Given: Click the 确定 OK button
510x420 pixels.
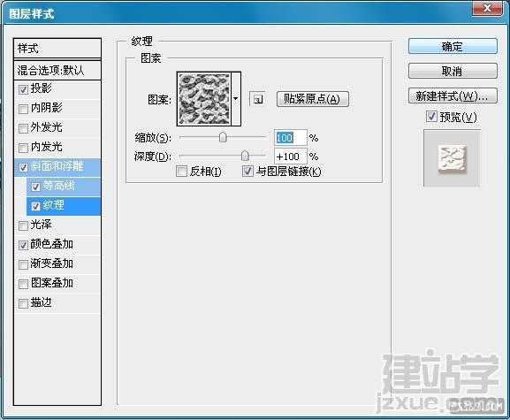Looking at the screenshot, I should pos(453,47).
